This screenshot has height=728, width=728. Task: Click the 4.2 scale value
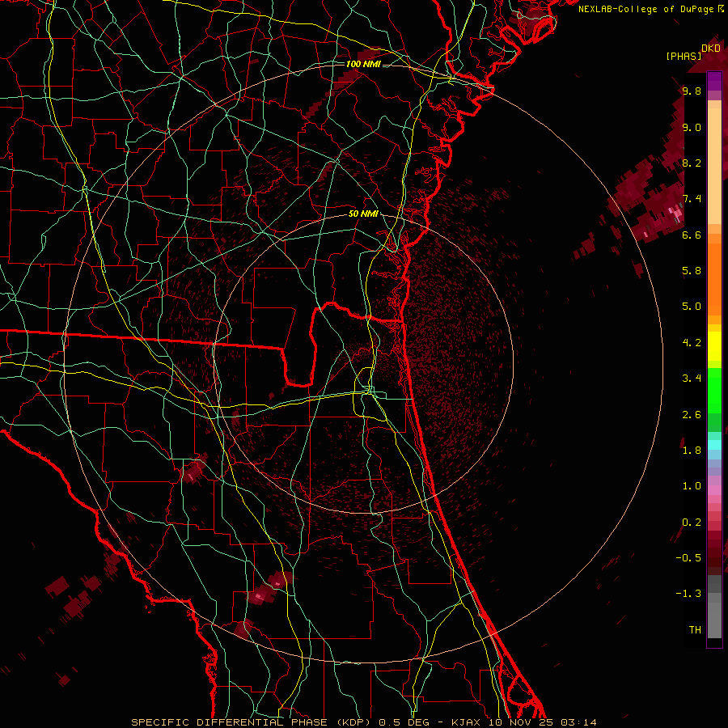click(x=692, y=343)
